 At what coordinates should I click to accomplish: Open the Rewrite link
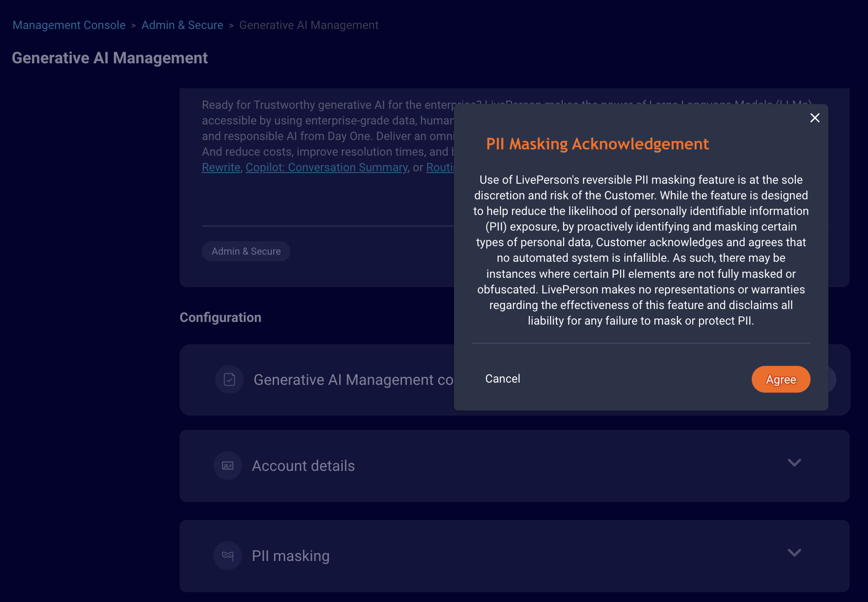coord(221,167)
